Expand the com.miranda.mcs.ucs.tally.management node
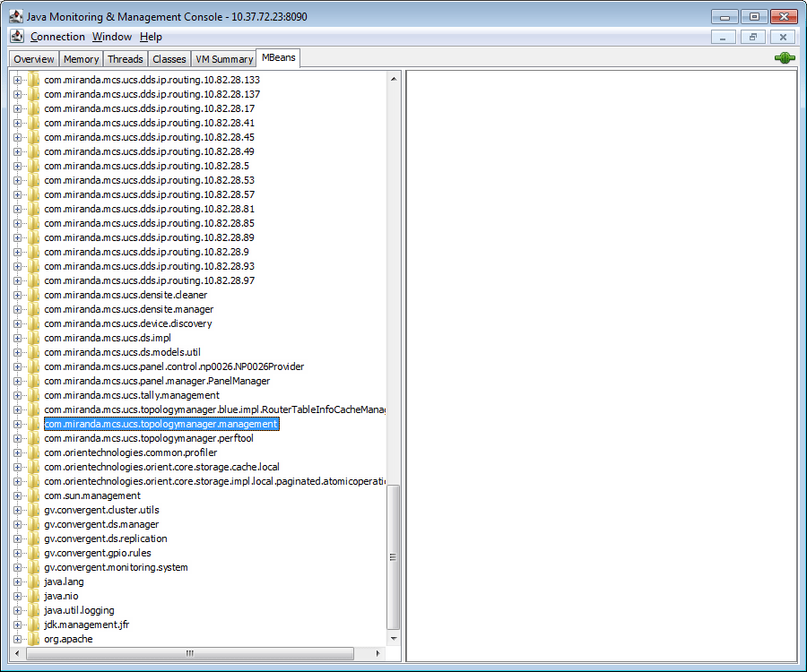This screenshot has width=807, height=672. [18, 395]
